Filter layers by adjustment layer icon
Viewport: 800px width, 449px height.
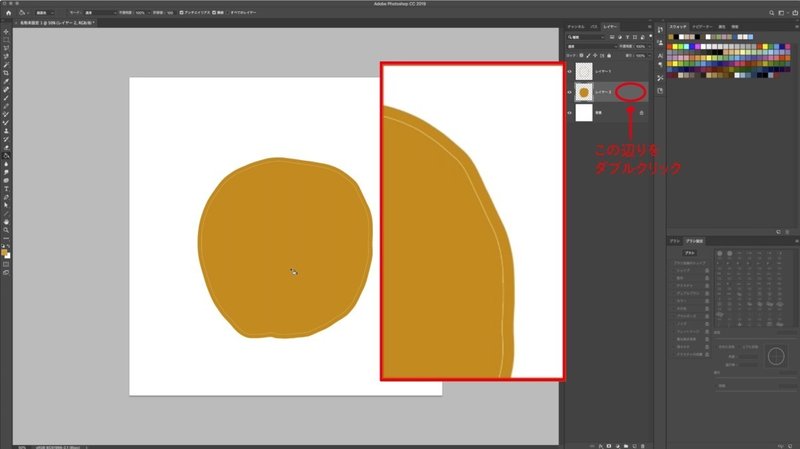pyautogui.click(x=620, y=37)
